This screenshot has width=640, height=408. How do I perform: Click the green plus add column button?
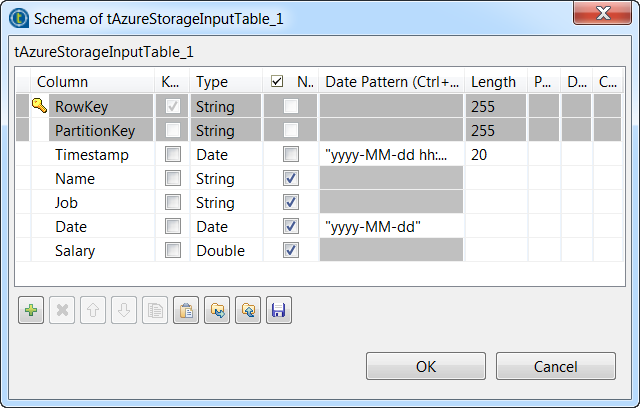click(31, 311)
